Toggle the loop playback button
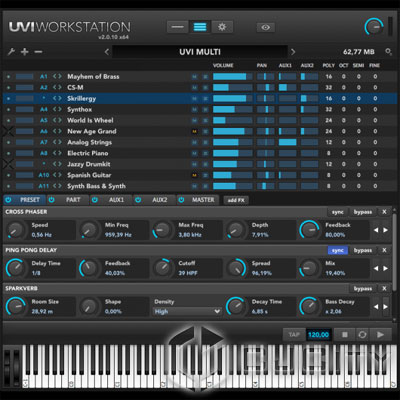The height and width of the screenshot is (400, 400). (x=363, y=335)
